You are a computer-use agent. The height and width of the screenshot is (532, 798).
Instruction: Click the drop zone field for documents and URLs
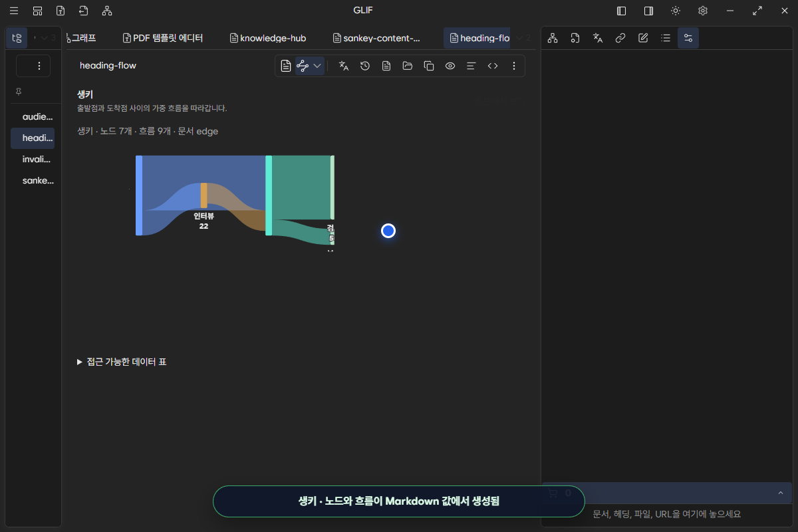(x=667, y=514)
